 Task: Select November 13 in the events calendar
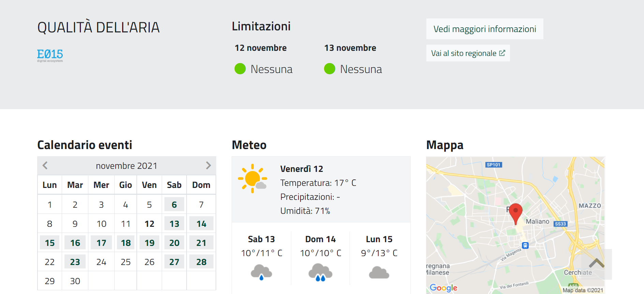(x=174, y=224)
